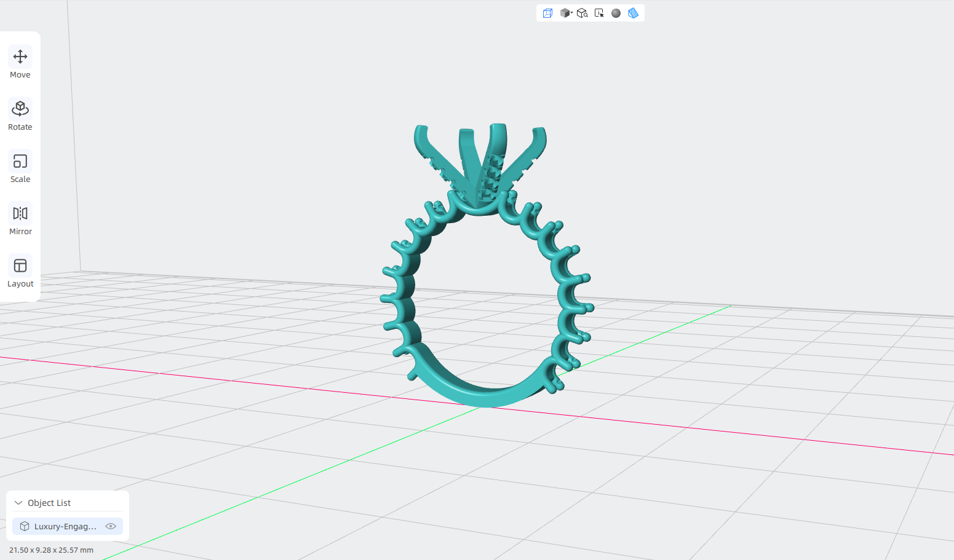Click the dimensions text 21.50 x 9.28 x 25.57 mm

[51, 550]
